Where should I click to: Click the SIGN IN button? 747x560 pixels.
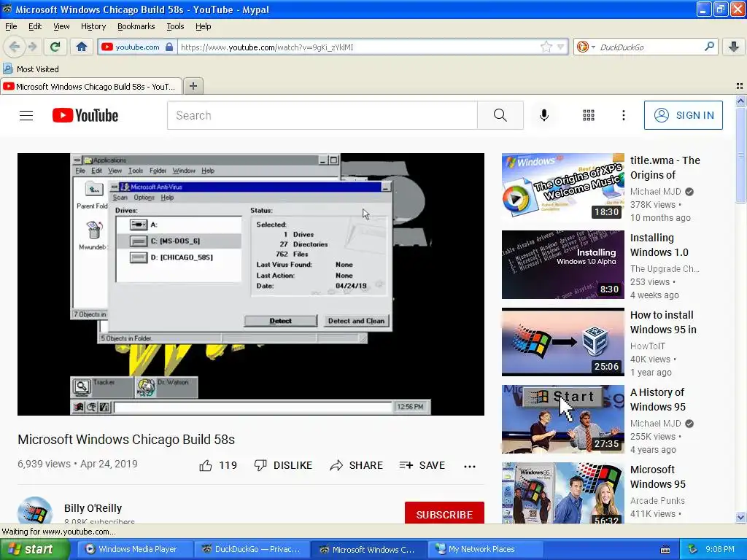click(683, 115)
